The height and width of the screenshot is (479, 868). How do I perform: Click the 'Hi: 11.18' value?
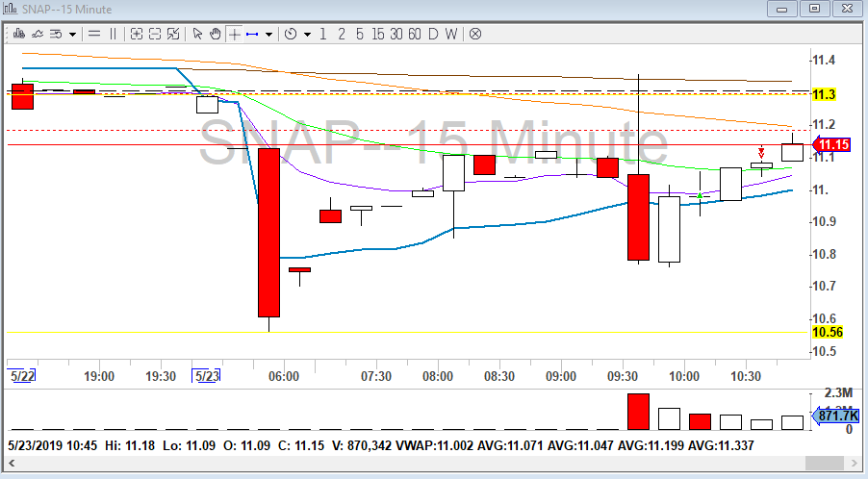pyautogui.click(x=130, y=445)
